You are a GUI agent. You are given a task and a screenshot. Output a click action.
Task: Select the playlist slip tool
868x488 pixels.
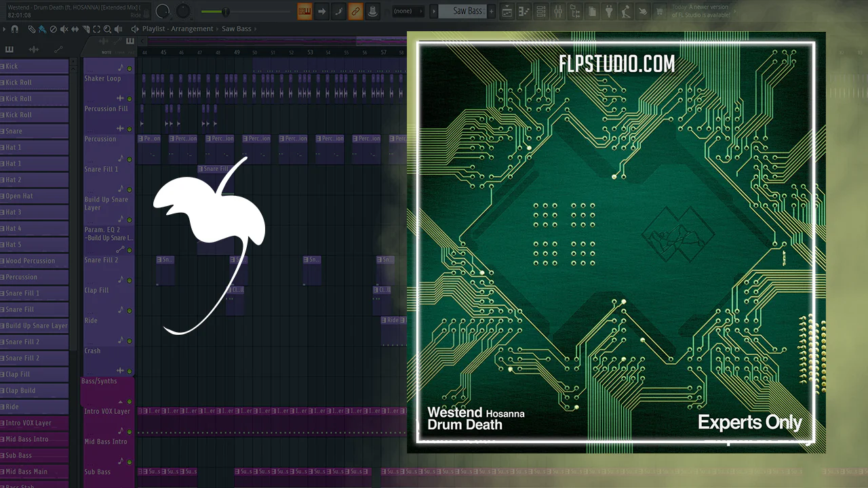point(75,29)
